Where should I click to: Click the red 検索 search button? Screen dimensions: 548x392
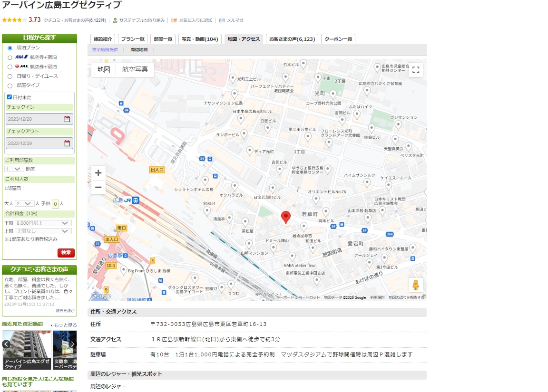[66, 253]
